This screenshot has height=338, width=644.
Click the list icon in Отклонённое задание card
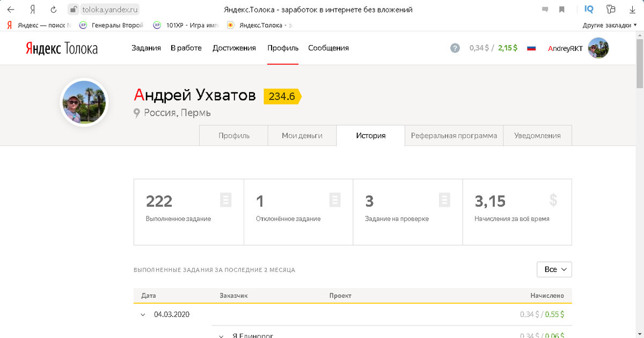point(335,200)
